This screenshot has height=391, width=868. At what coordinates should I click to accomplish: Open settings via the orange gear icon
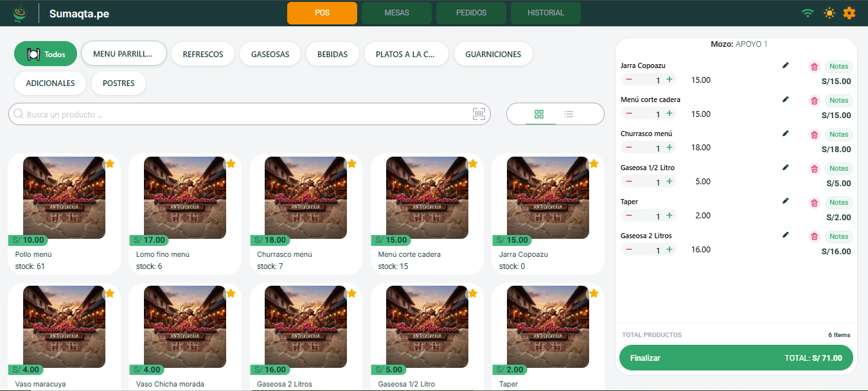[x=849, y=13]
